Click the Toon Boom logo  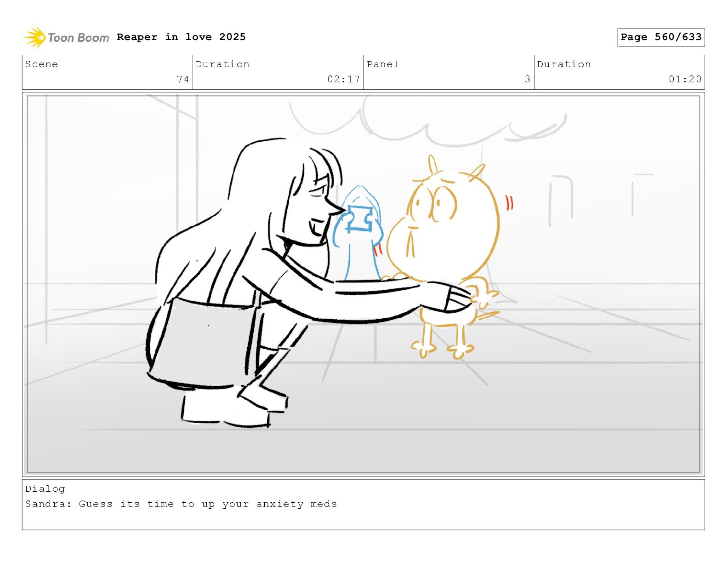tap(67, 37)
